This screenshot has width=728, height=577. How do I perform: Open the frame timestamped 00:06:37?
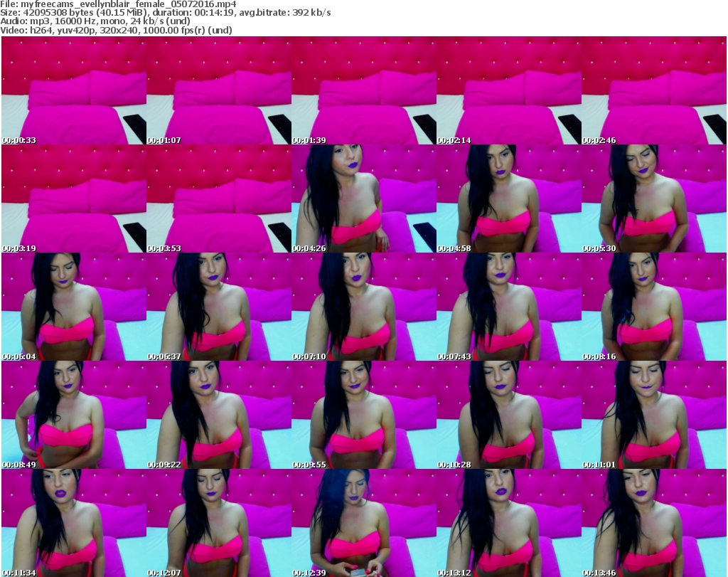[219, 307]
